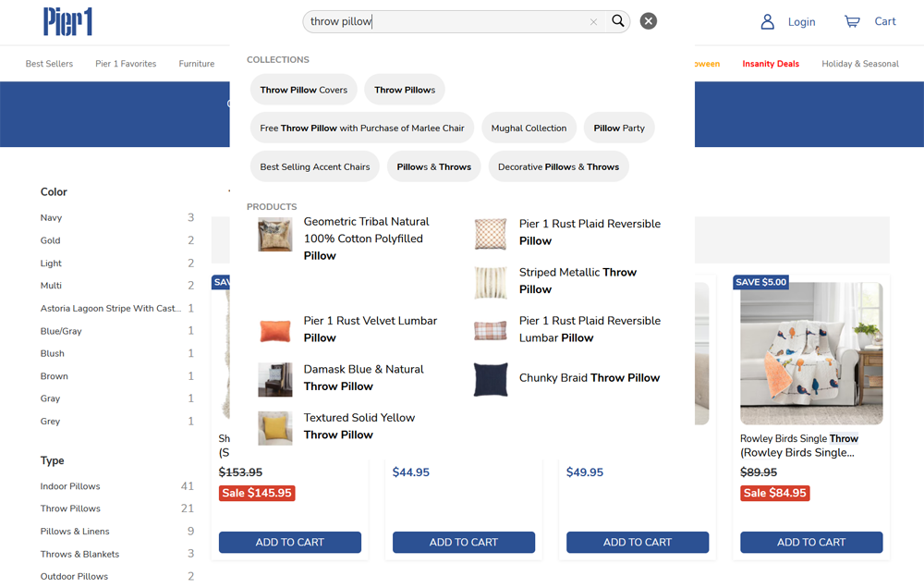Select the Best Selling Accent Chairs chip

[315, 167]
